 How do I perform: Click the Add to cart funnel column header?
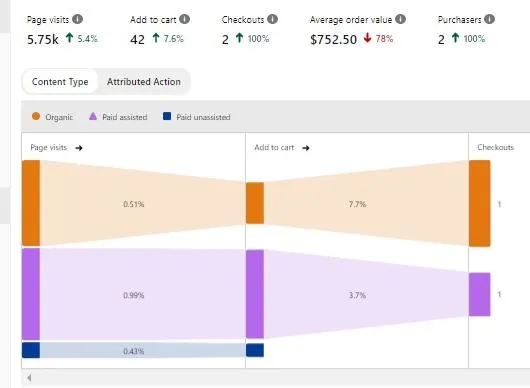(x=274, y=147)
